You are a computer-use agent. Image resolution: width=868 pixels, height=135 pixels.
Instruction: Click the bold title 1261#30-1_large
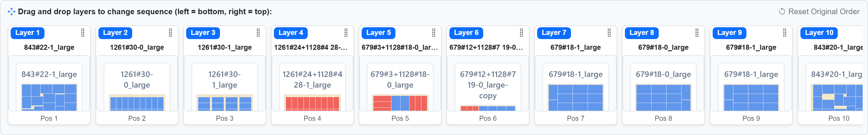point(225,47)
